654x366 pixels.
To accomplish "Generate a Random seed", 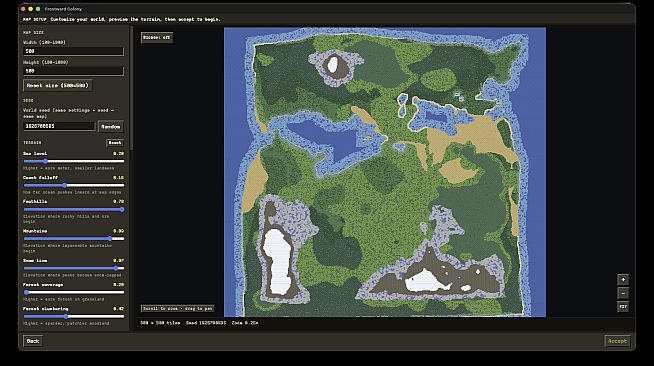I will (111, 126).
